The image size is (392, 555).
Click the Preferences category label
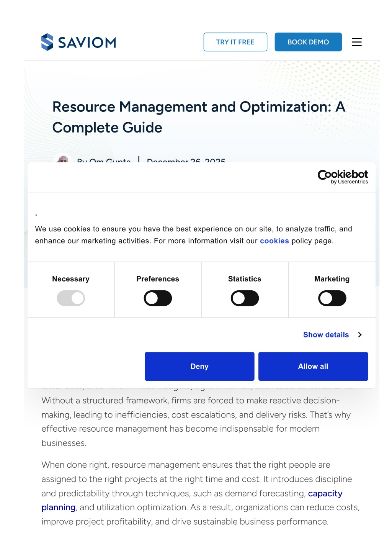click(x=158, y=279)
